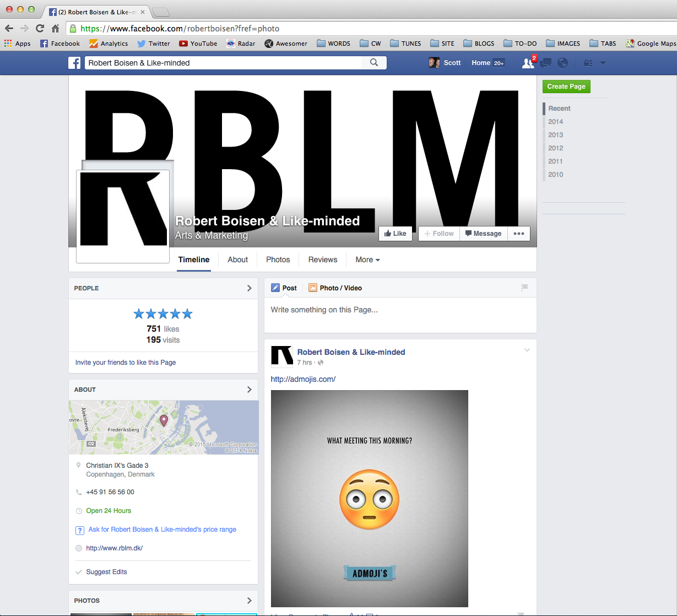Open the privacy shortcuts lock icon
The height and width of the screenshot is (616, 677).
point(588,63)
